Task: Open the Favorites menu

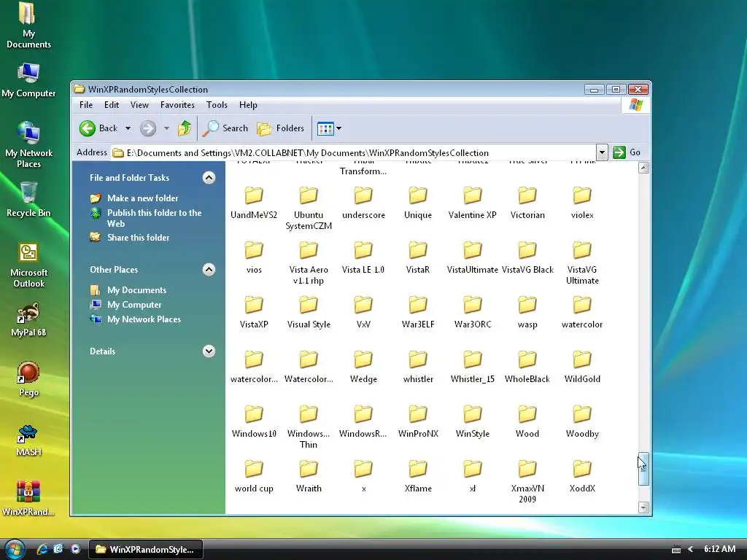Action: coord(177,105)
